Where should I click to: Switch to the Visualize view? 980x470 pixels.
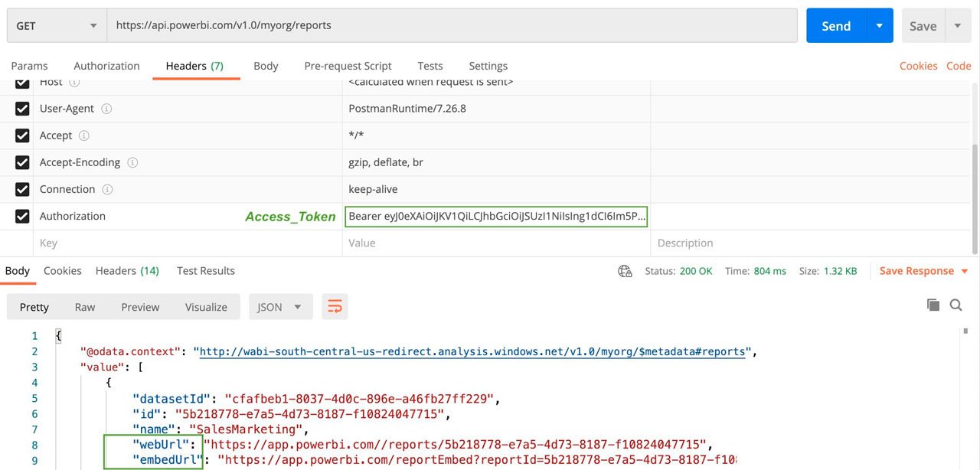coord(206,307)
